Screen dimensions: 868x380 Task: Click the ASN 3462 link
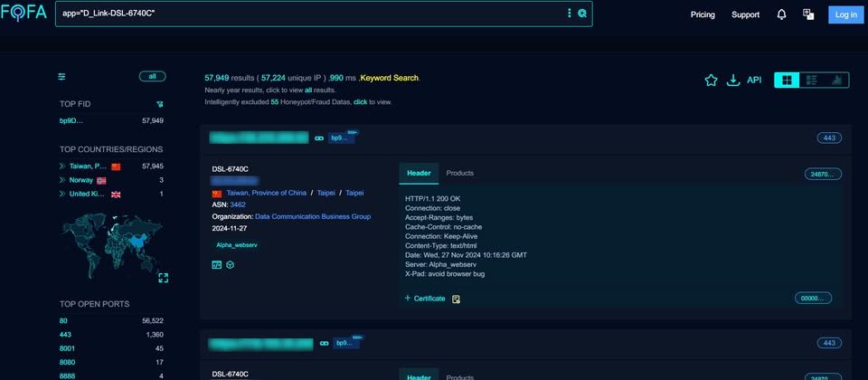tap(238, 205)
